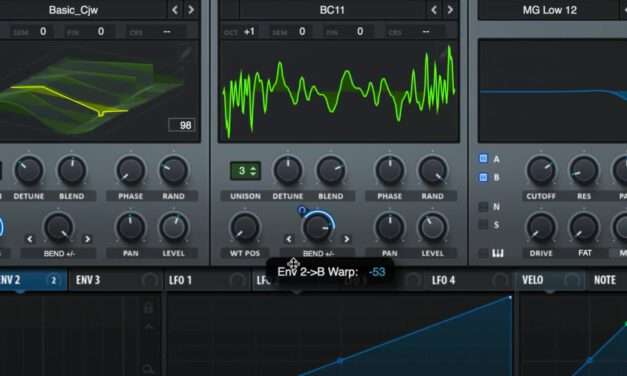Viewport: 627px width, 376px height.
Task: Click the BC11 RAND knob
Action: click(x=433, y=170)
